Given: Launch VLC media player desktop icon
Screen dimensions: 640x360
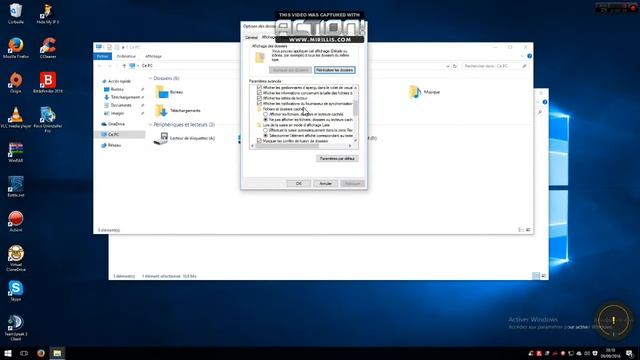Looking at the screenshot, I should (x=16, y=117).
